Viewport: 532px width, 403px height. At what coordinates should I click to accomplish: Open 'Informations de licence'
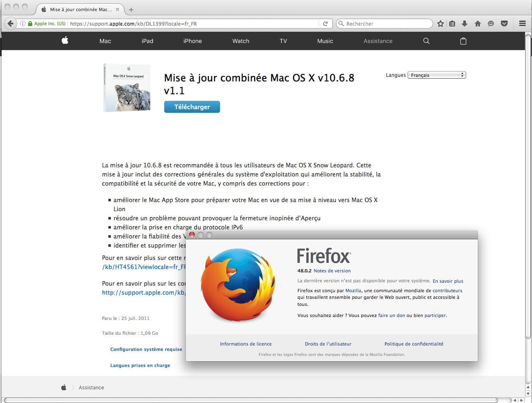pos(246,344)
